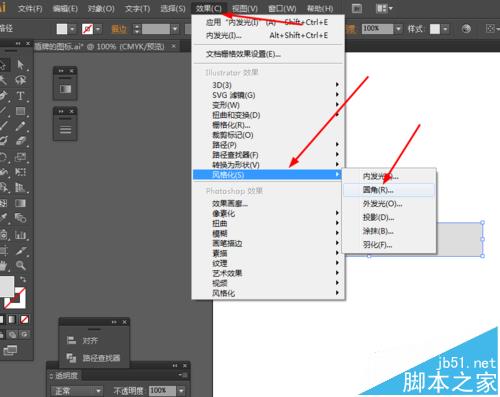Open the Transparency panel flyout menu
The image size is (500, 397).
click(183, 375)
